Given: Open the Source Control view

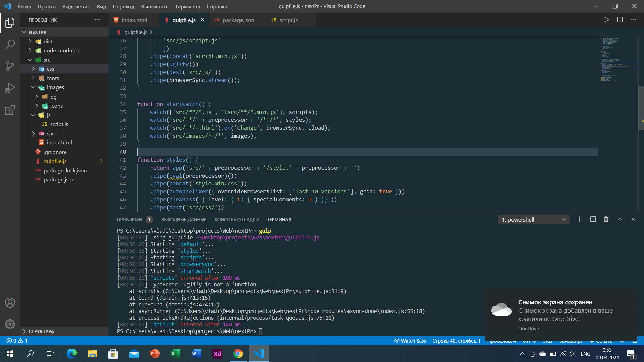Looking at the screenshot, I should 10,66.
